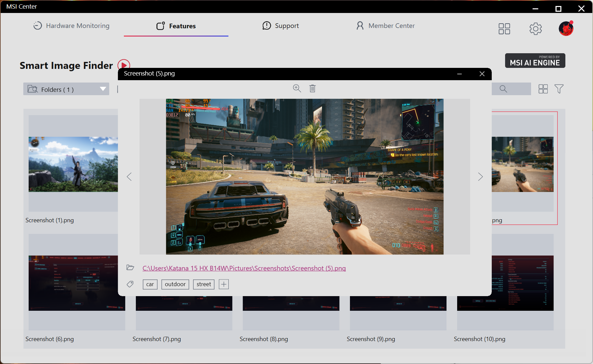This screenshot has width=593, height=364.
Task: Go to previous image with left arrow
Action: pos(130,177)
